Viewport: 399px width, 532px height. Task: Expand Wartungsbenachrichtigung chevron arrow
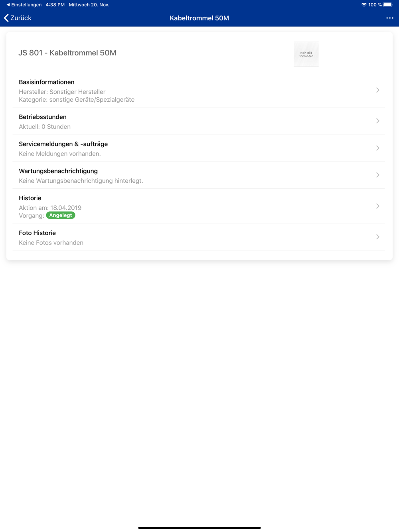tap(377, 175)
